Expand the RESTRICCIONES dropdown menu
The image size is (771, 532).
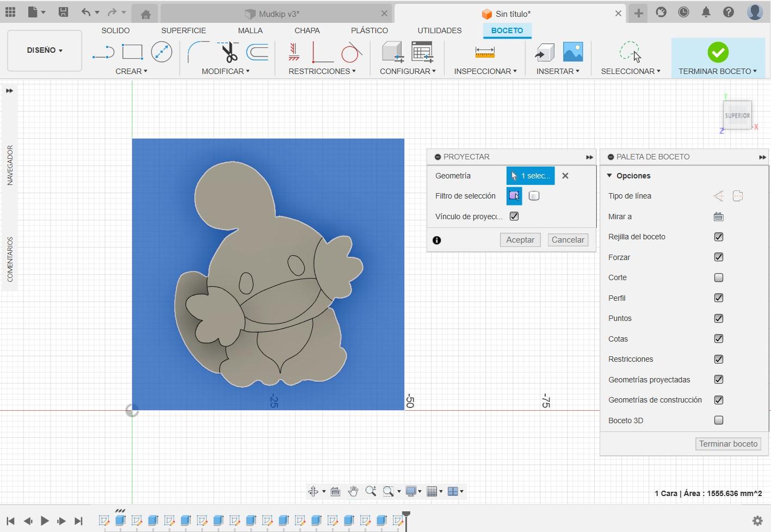pos(322,71)
